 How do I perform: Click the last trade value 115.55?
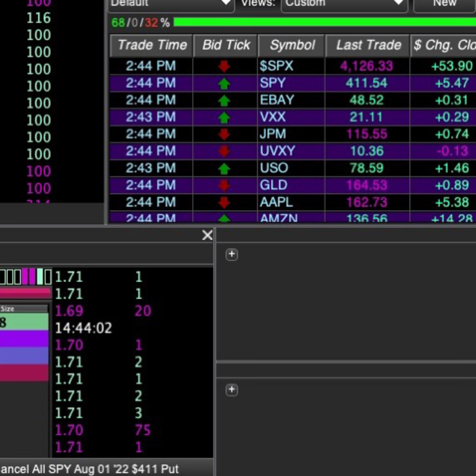pos(367,134)
